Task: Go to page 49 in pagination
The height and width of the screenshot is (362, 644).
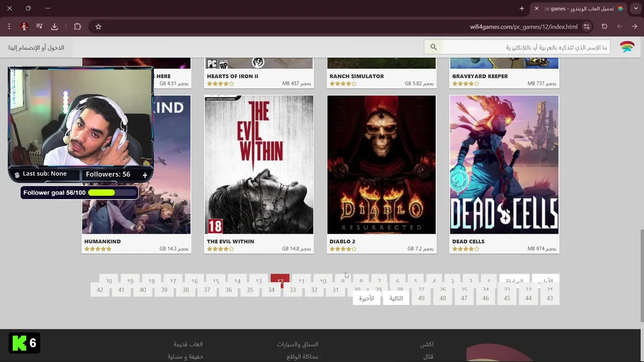Action: pos(421,298)
